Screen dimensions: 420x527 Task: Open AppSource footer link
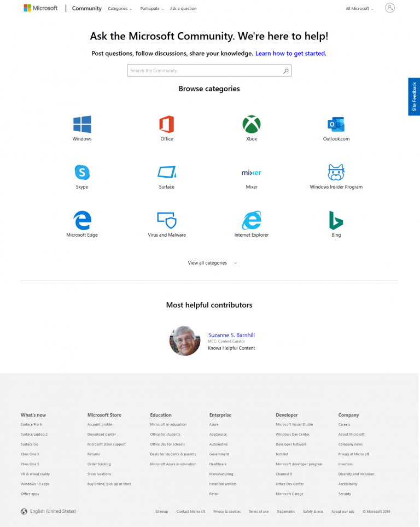point(218,434)
